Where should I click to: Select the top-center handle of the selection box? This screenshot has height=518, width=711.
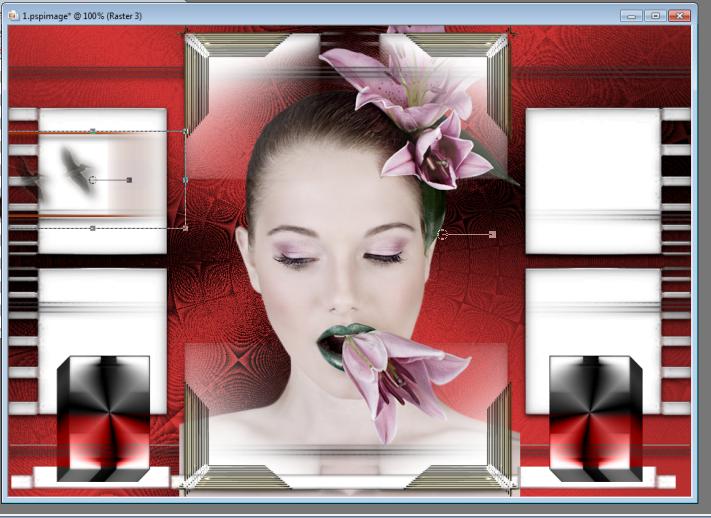click(x=93, y=132)
